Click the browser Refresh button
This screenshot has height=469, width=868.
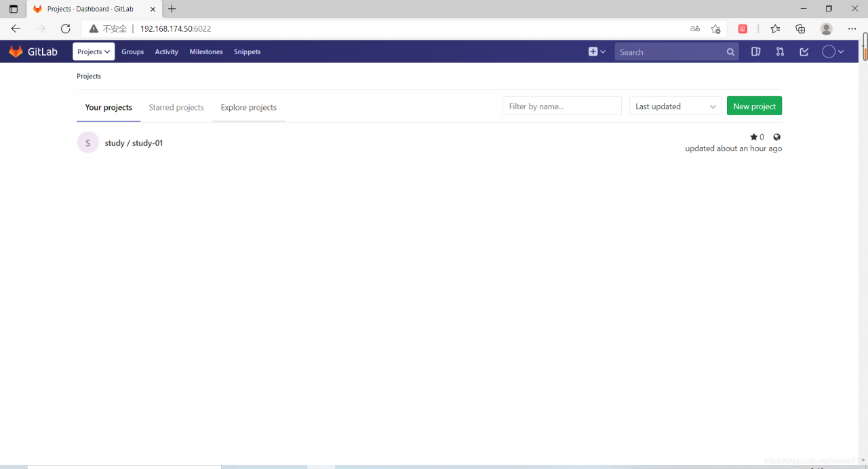[x=66, y=28]
